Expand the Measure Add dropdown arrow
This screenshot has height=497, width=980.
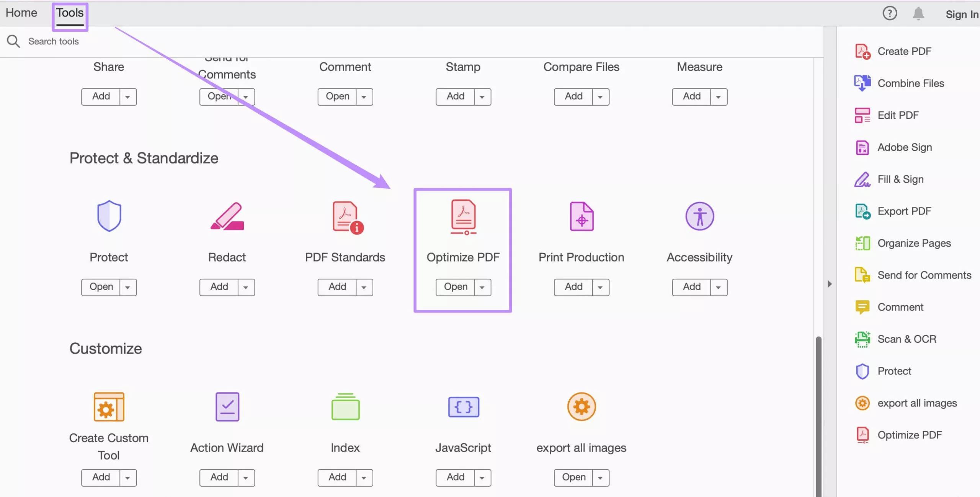719,97
